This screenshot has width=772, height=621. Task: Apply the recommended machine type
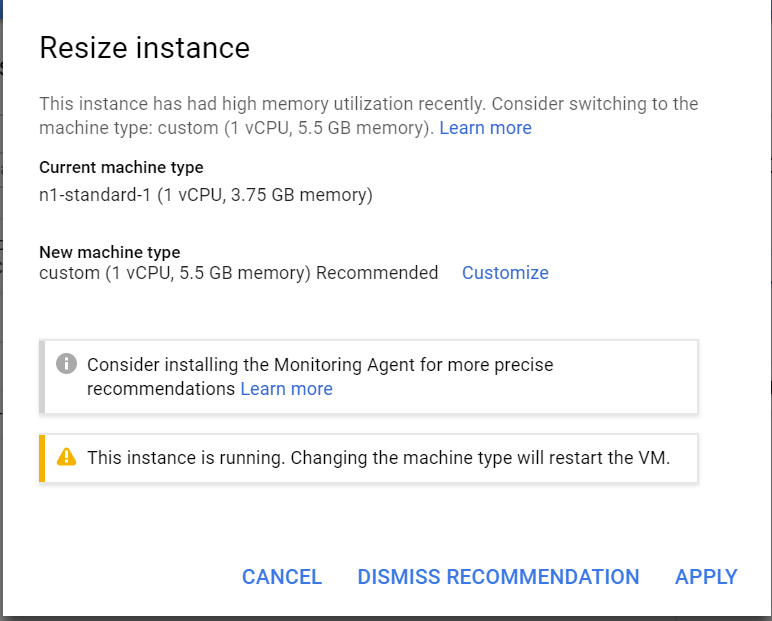click(706, 577)
